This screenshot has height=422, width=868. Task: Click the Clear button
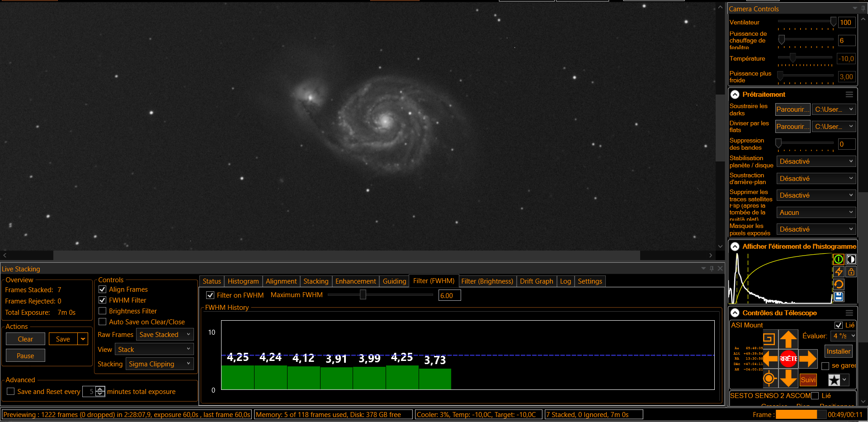[25, 339]
